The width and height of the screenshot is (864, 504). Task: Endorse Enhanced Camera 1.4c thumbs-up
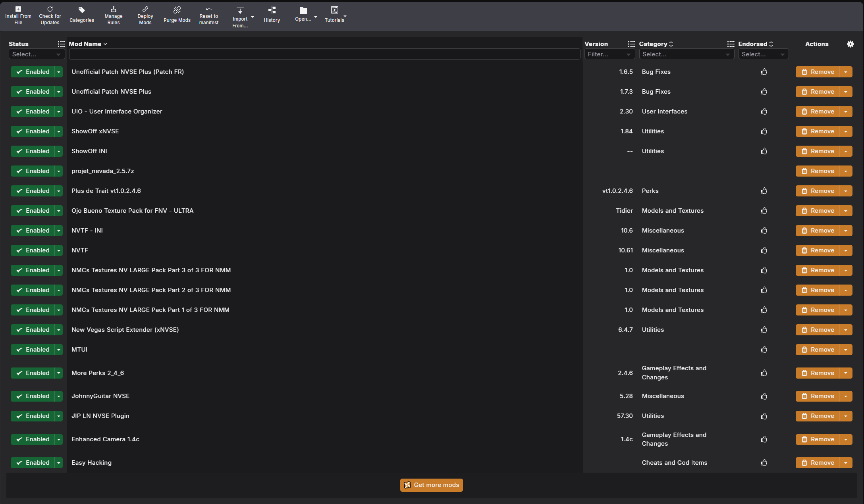coord(764,439)
